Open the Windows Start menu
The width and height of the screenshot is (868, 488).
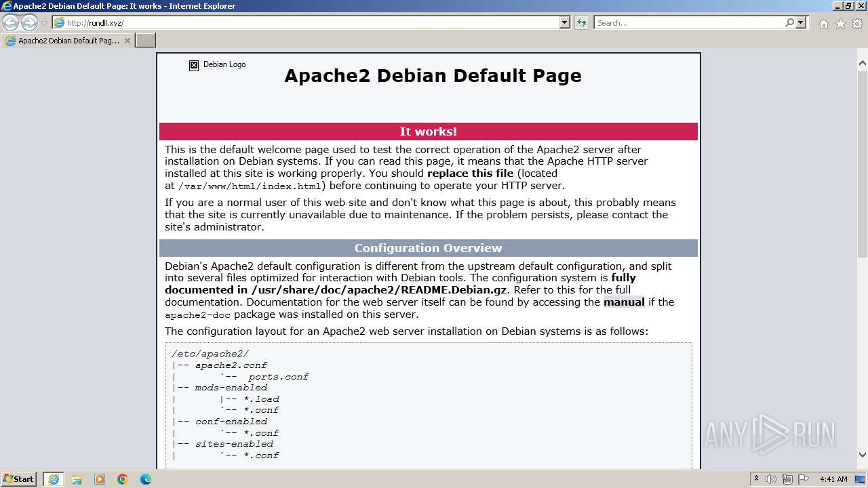[19, 479]
